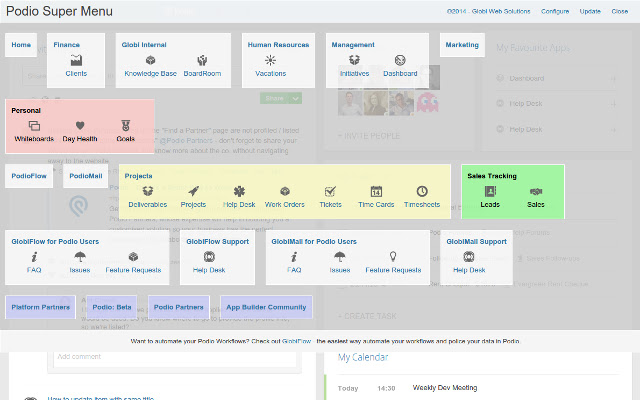Open the Whiteboards icon in Personal
This screenshot has height=400, width=640.
34,126
